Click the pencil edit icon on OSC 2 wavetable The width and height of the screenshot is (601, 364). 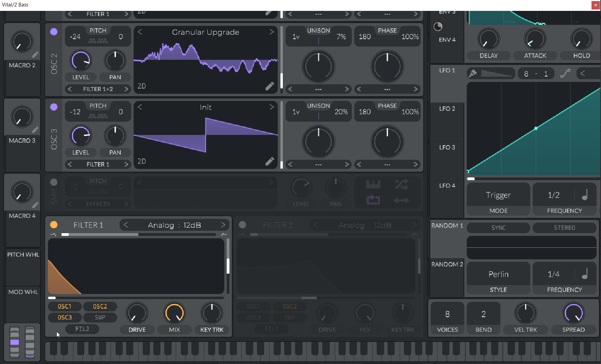(270, 86)
